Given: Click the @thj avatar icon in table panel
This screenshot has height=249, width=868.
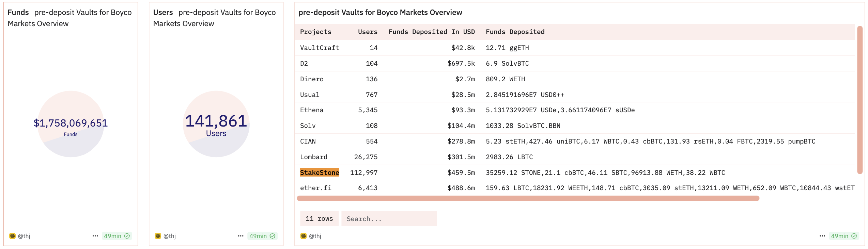Looking at the screenshot, I should pyautogui.click(x=304, y=236).
